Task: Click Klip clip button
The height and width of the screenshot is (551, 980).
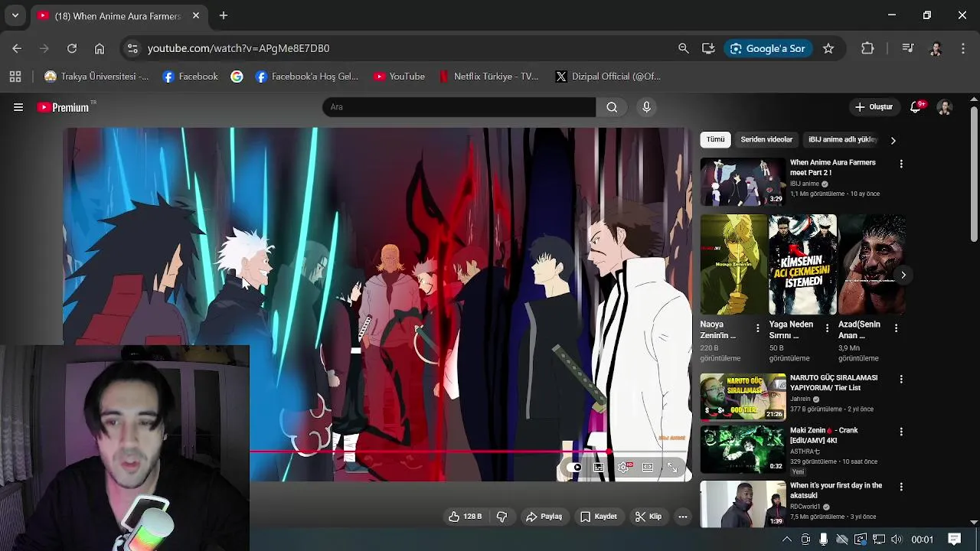Action: 648,517
